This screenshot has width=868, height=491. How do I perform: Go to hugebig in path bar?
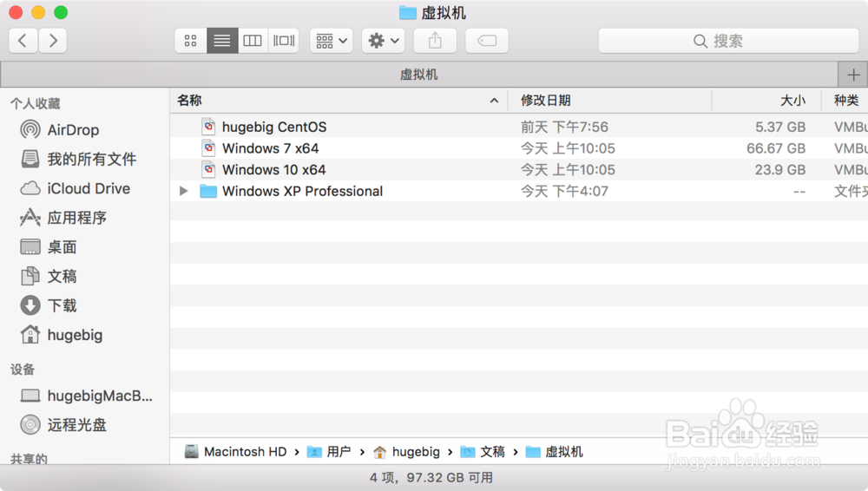click(406, 452)
